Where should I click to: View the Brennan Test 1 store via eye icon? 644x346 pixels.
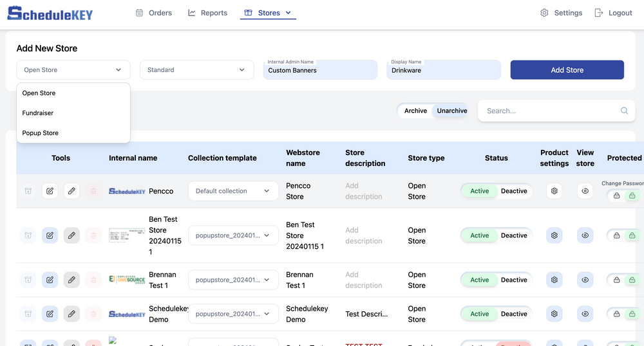(585, 280)
